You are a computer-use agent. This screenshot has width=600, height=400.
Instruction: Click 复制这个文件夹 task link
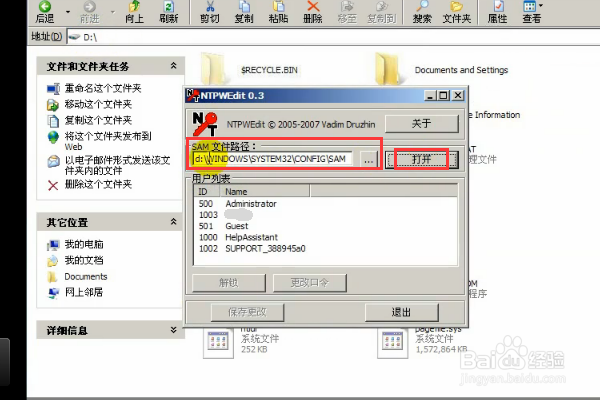coord(98,120)
